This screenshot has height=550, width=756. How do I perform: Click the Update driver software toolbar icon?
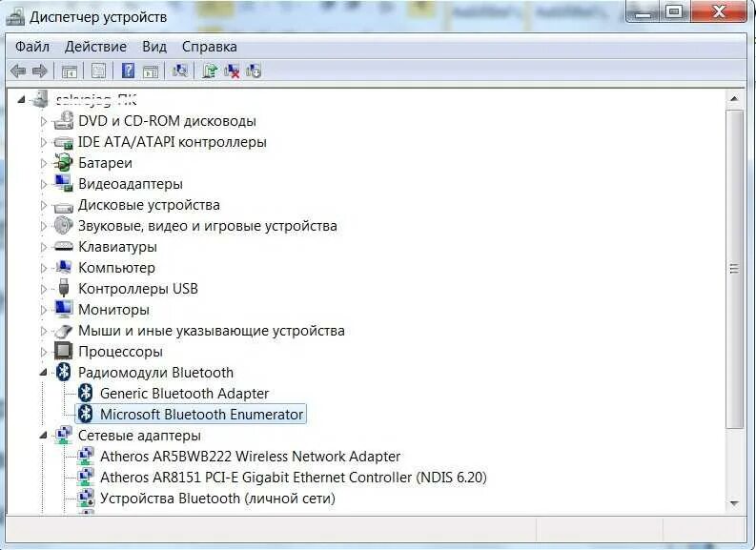coord(209,71)
